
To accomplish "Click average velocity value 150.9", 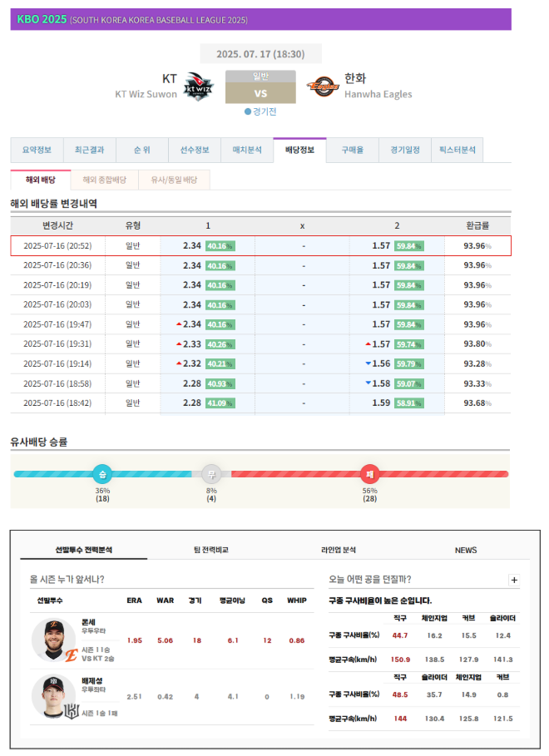I will point(400,660).
